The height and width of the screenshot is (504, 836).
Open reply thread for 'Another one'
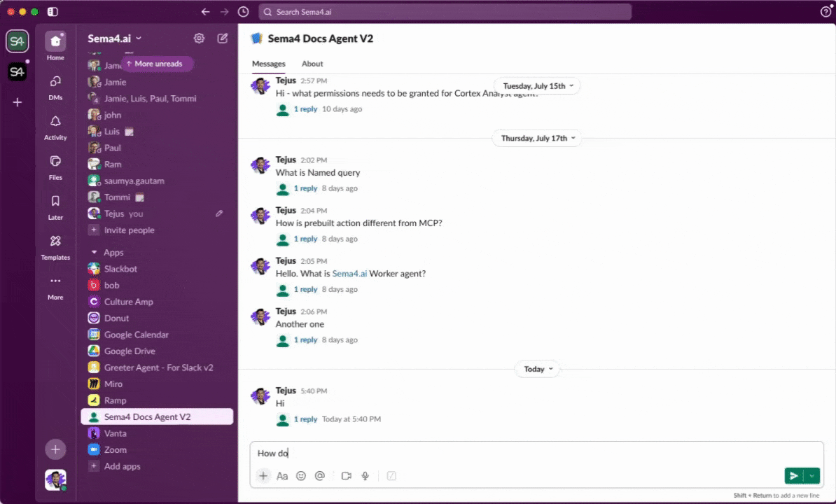point(305,339)
